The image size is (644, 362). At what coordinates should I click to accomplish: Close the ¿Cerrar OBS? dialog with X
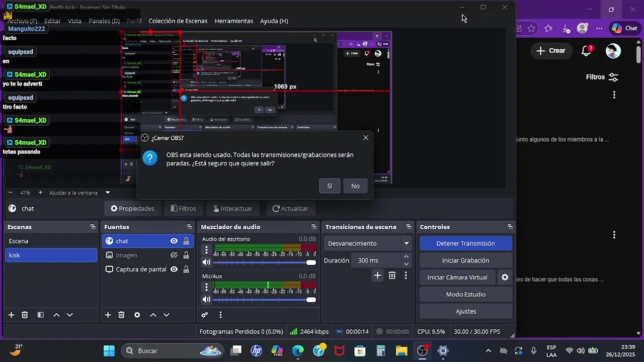click(x=366, y=138)
